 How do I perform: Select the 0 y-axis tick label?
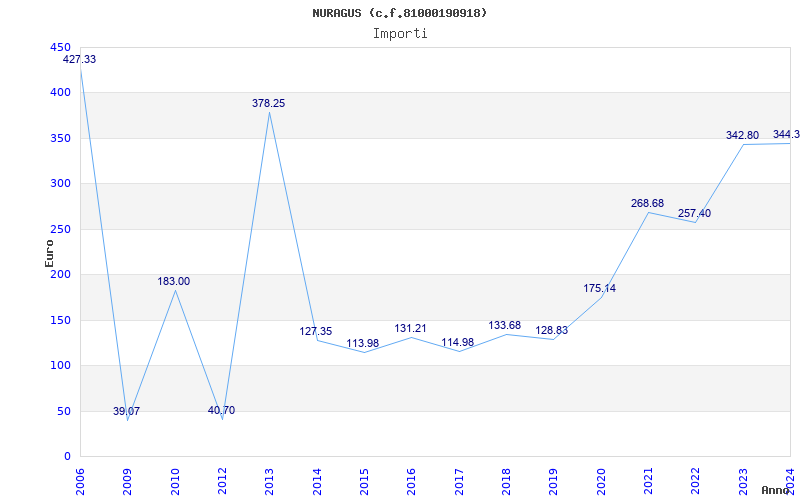point(67,457)
